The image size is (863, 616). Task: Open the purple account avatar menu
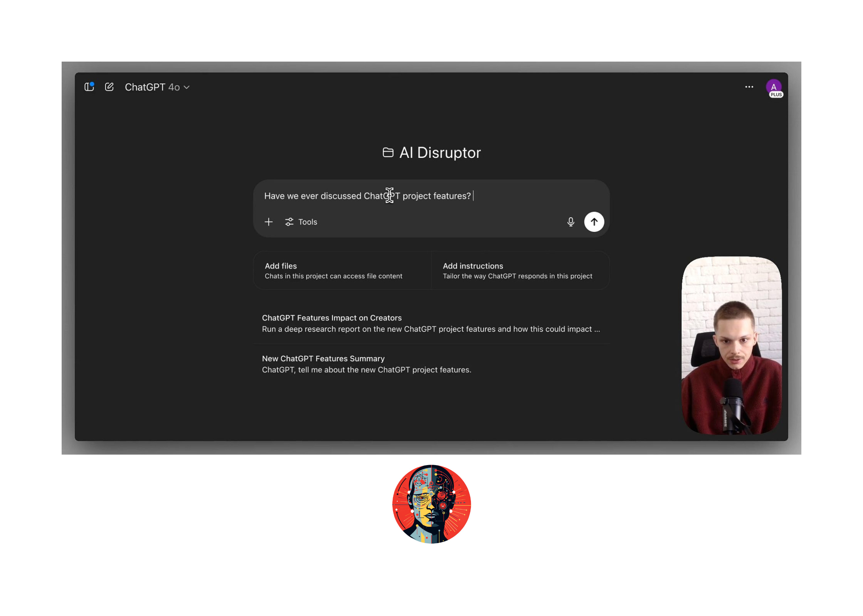click(x=774, y=88)
